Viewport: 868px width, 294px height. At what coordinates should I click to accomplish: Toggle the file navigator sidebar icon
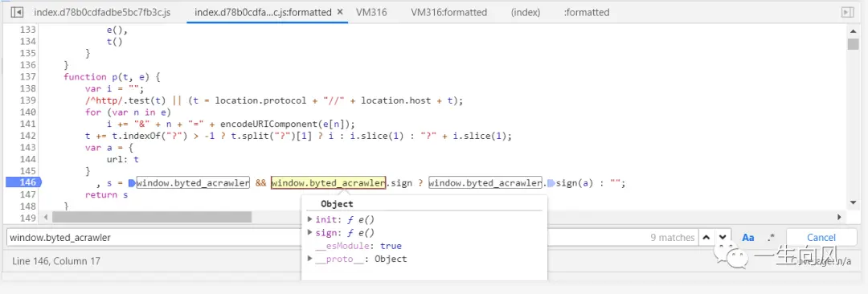coord(17,11)
